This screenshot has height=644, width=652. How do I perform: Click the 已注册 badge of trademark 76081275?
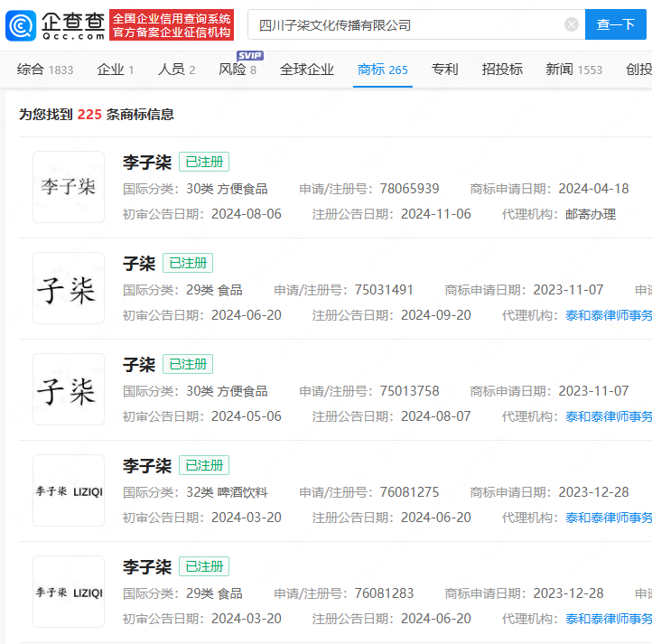coord(204,465)
